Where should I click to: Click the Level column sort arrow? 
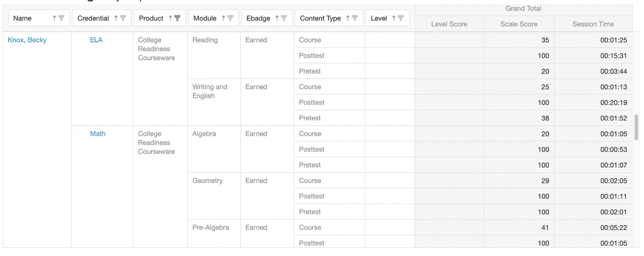[x=394, y=18]
